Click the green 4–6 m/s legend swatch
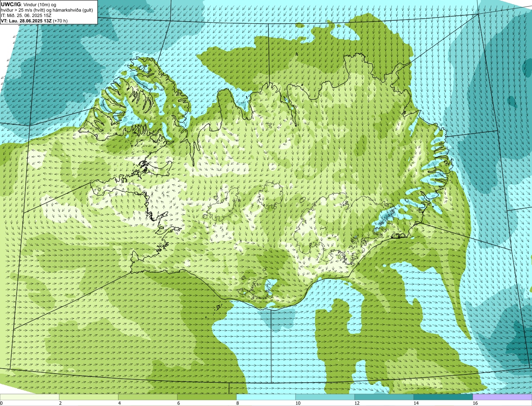Viewport: 532px width, 406px height. coord(148,397)
